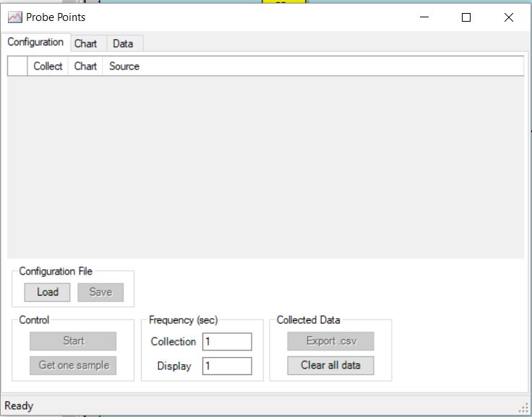Click the Get one sample button
532x417 pixels.
tap(73, 366)
